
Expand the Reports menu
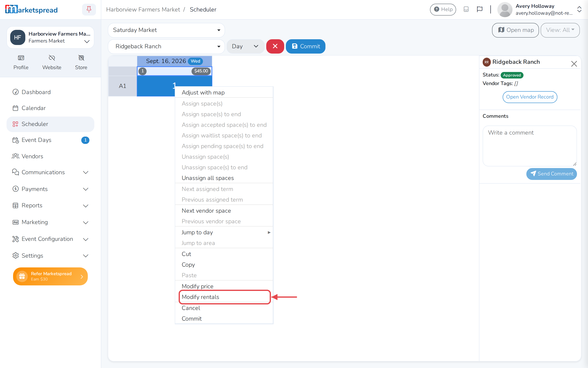50,205
